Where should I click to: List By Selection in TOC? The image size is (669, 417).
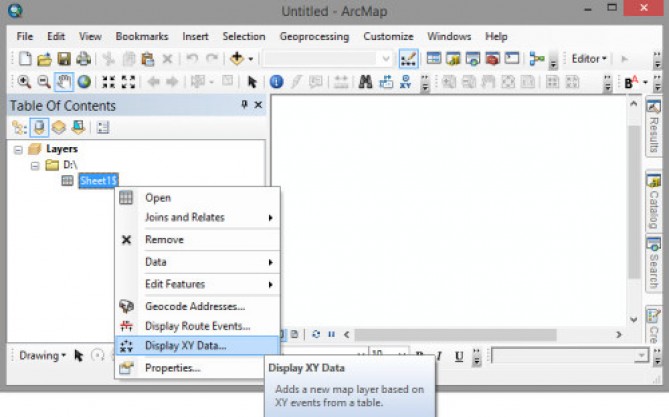[x=79, y=127]
